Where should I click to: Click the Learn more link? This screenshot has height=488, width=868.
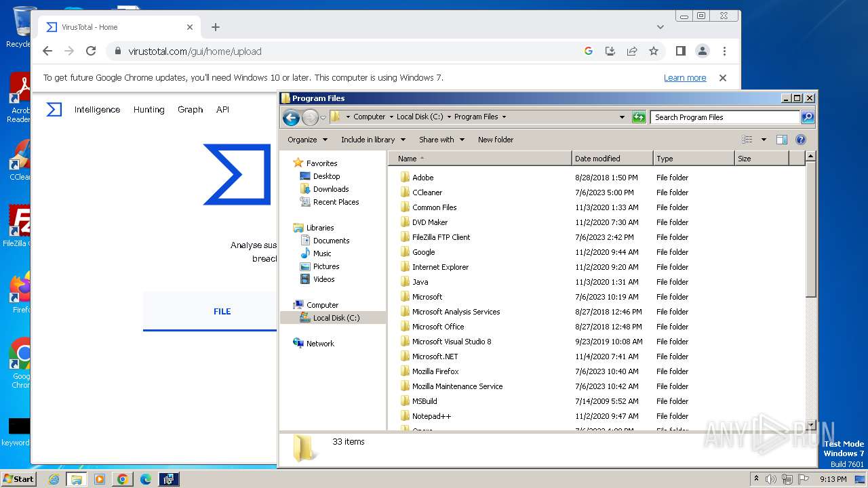click(x=685, y=78)
